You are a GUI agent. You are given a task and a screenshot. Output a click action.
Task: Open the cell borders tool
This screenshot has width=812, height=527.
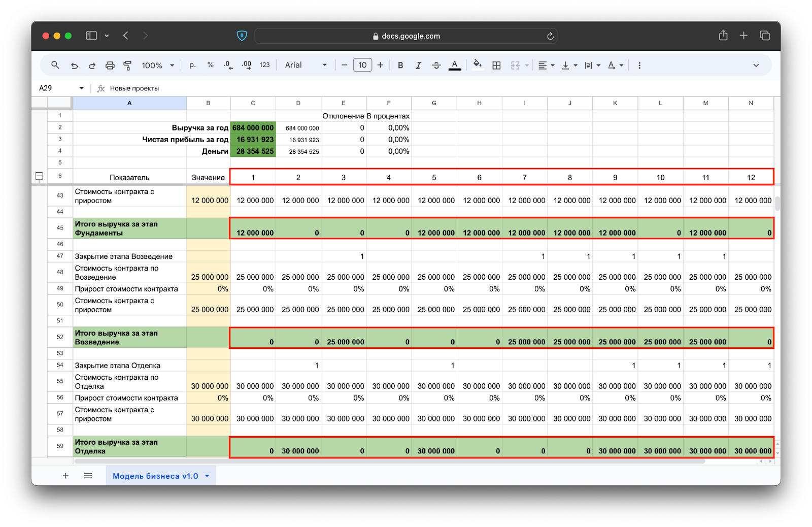click(x=496, y=65)
